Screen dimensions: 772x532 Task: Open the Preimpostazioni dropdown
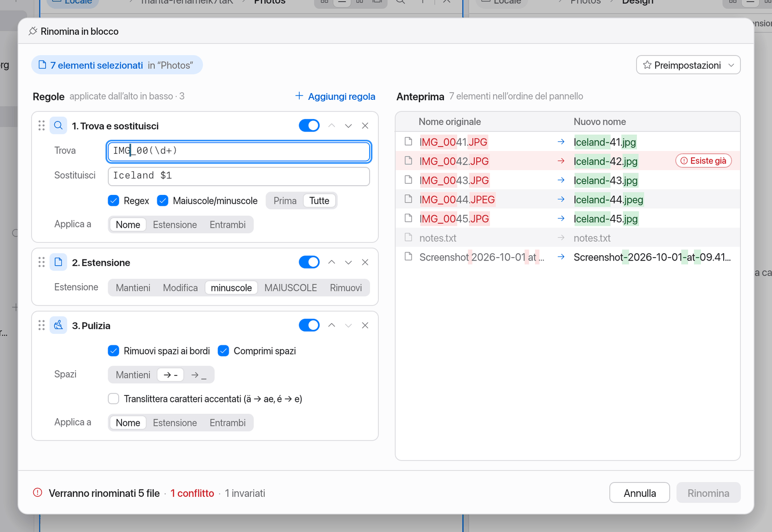[688, 65]
